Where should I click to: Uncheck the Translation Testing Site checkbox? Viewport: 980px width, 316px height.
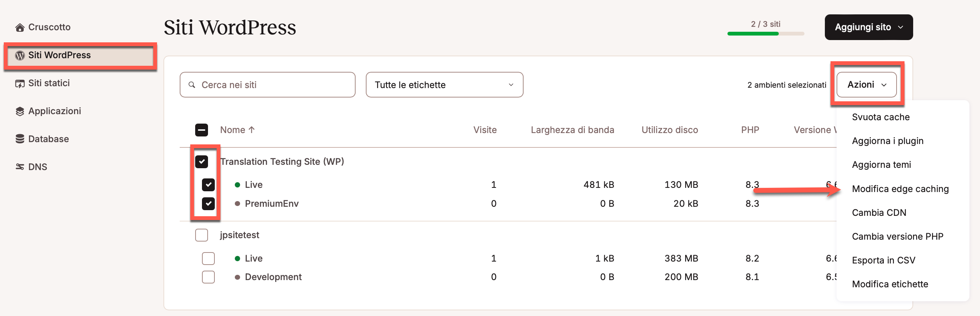[201, 161]
